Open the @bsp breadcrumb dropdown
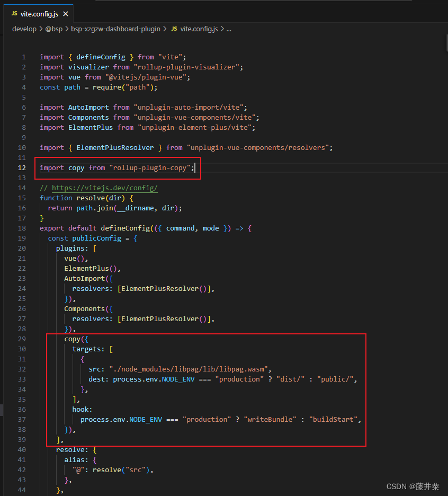 53,29
